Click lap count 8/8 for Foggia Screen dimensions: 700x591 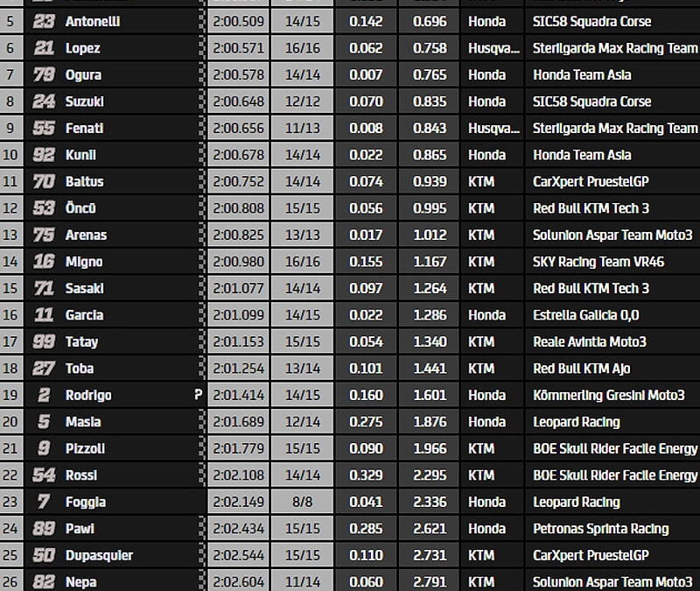302,502
